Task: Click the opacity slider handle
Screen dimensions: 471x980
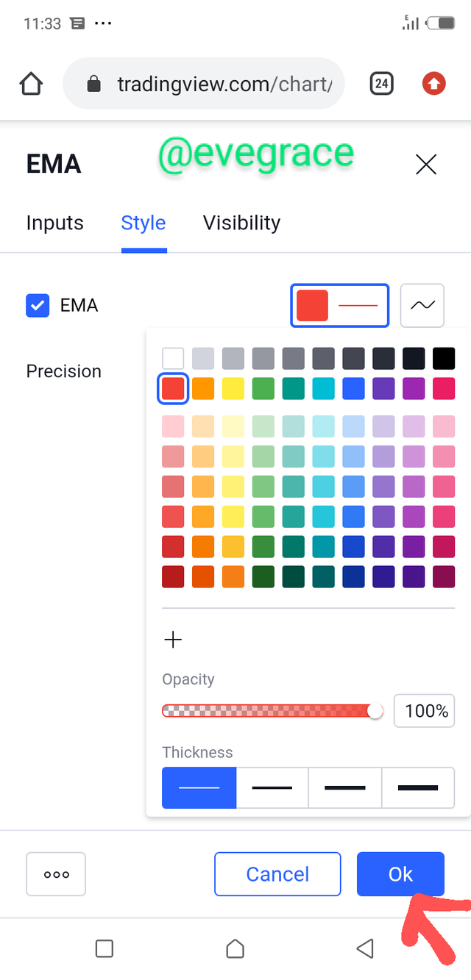Action: click(x=375, y=711)
